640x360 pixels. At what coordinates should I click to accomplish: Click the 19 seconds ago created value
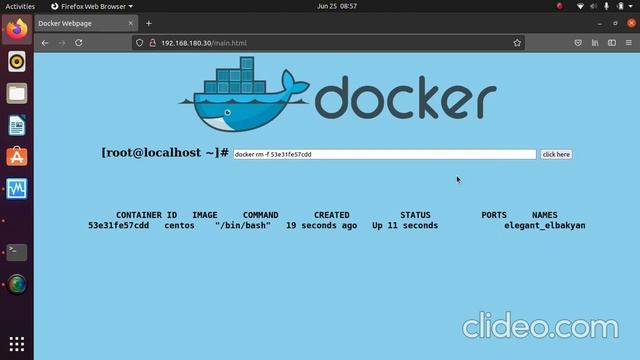tap(321, 225)
